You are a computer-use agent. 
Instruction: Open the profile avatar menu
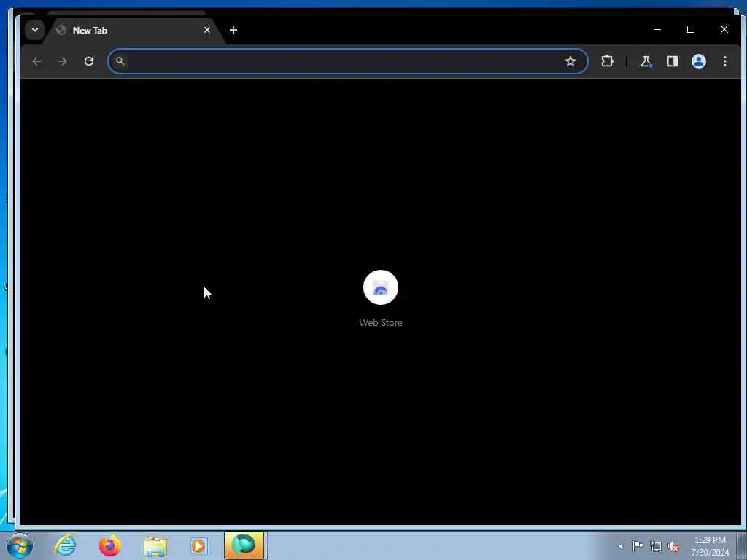[698, 61]
